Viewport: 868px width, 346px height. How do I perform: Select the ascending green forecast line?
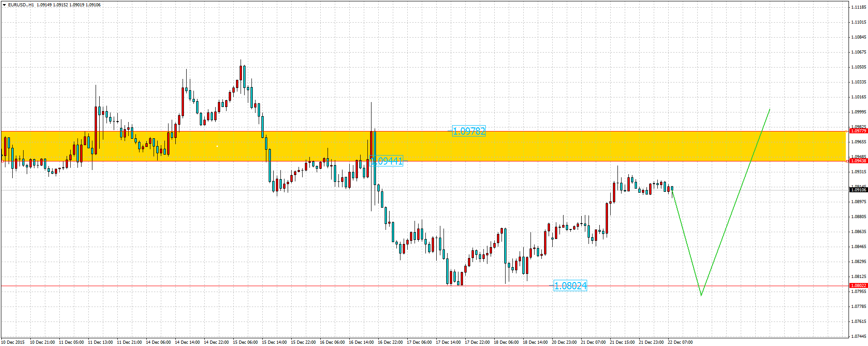click(x=736, y=201)
